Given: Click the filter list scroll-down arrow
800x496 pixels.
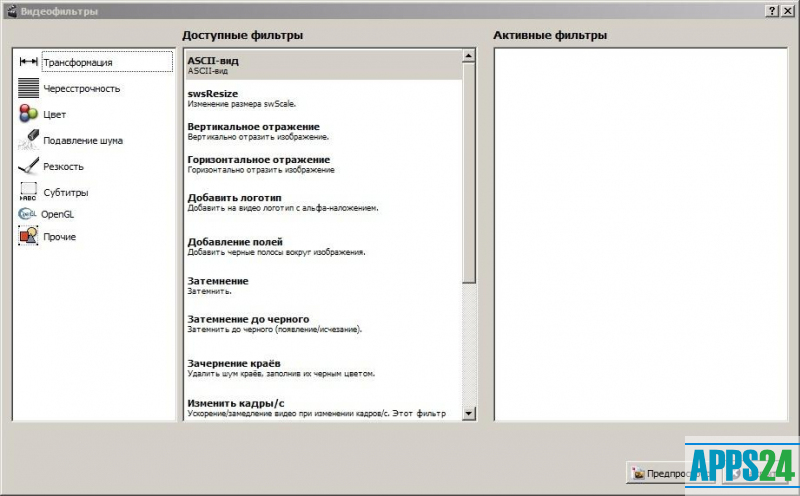Looking at the screenshot, I should [469, 413].
